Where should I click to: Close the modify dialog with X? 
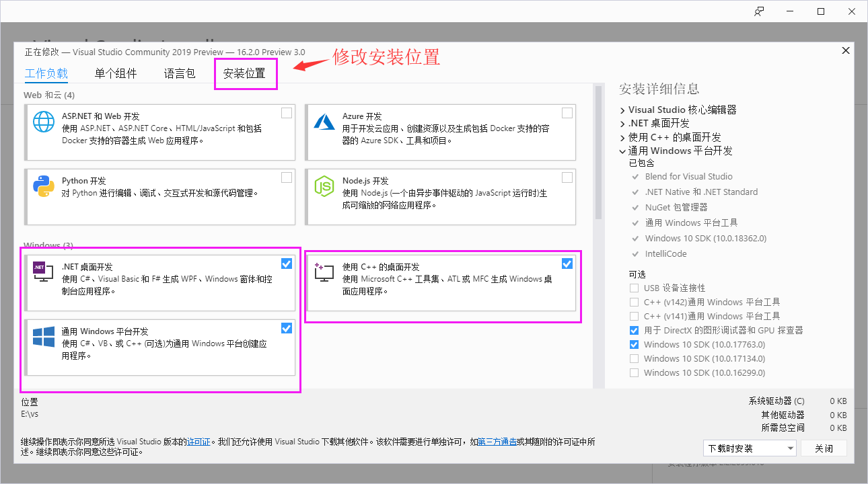pyautogui.click(x=845, y=50)
